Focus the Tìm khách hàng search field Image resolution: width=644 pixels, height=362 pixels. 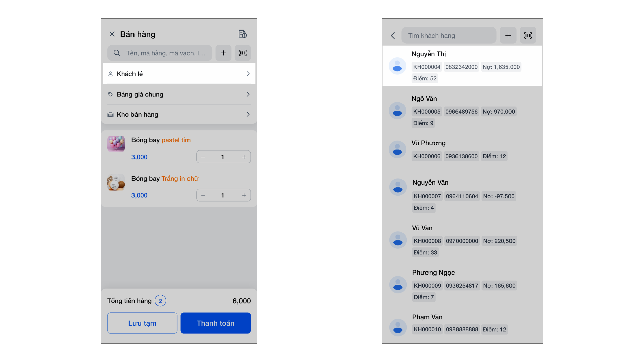[449, 36]
